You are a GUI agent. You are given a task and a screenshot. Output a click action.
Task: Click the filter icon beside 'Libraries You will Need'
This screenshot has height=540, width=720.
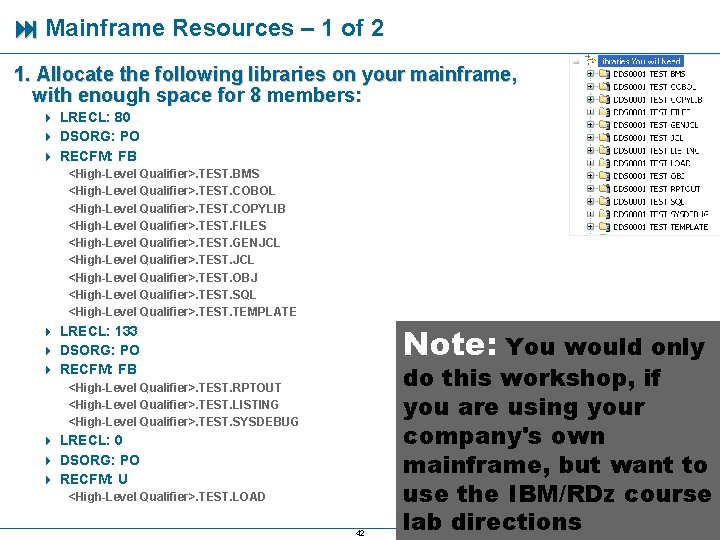(x=591, y=60)
